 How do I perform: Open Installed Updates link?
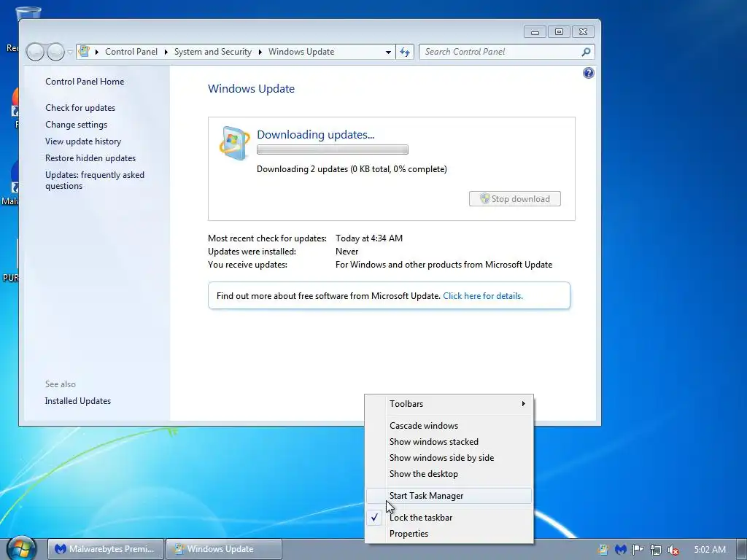(x=77, y=401)
